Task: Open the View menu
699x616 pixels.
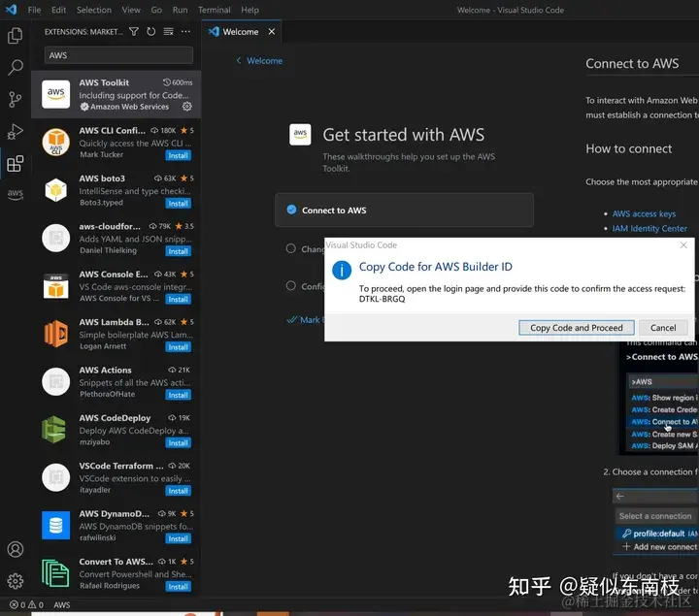Action: pos(131,10)
